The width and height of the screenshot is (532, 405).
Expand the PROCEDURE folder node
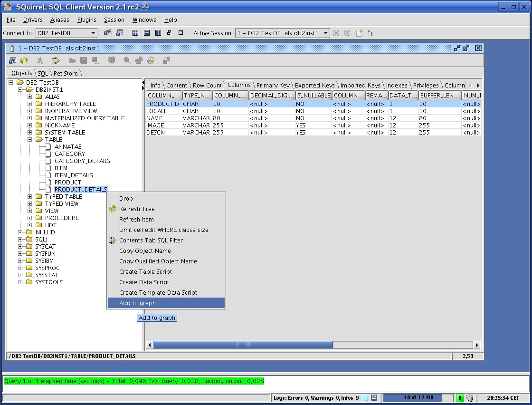pos(30,218)
